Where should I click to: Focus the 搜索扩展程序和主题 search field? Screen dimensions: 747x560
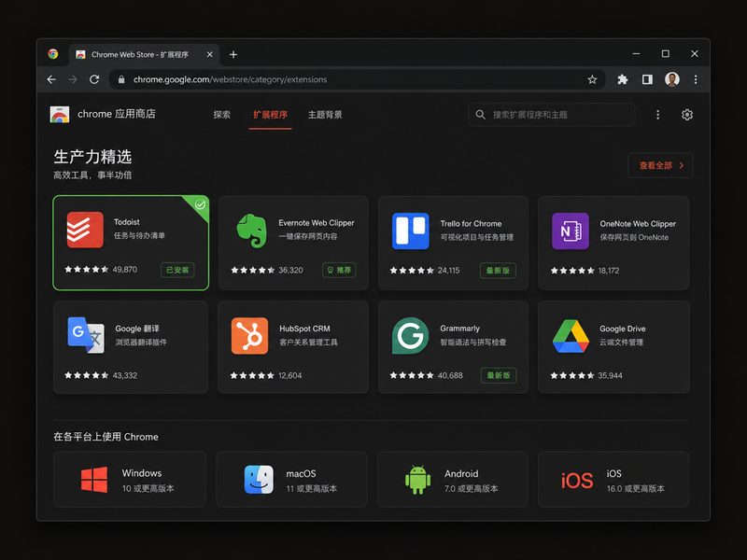[x=552, y=115]
